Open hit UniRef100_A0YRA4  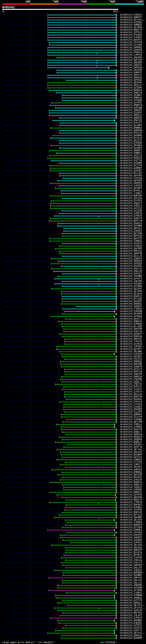coord(131,316)
